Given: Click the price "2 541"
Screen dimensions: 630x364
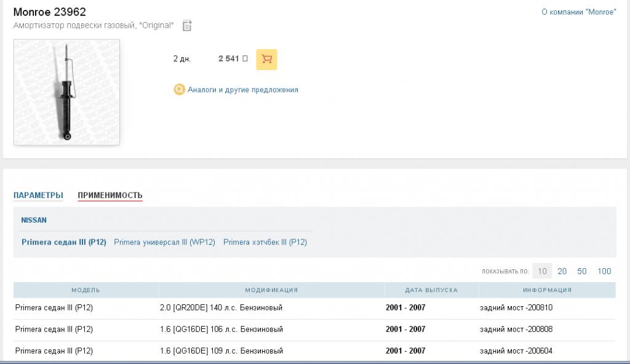Looking at the screenshot, I should coord(229,58).
